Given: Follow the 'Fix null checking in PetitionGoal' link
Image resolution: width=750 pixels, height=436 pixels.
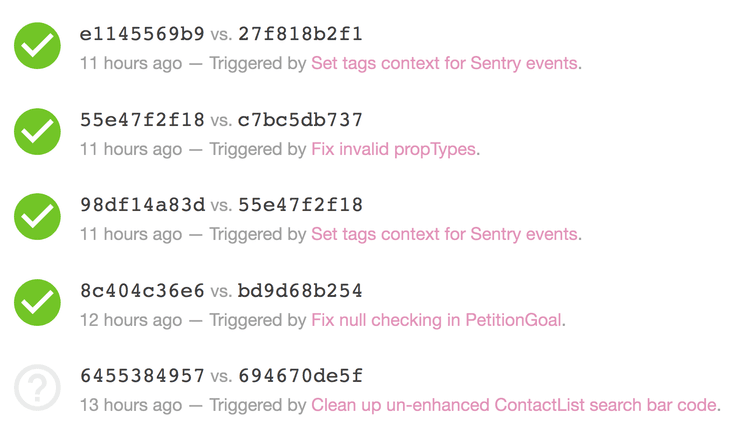Looking at the screenshot, I should [437, 320].
